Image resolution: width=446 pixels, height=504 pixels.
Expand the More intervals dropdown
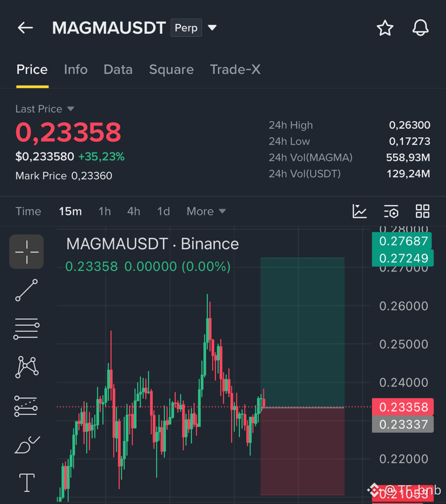206,212
